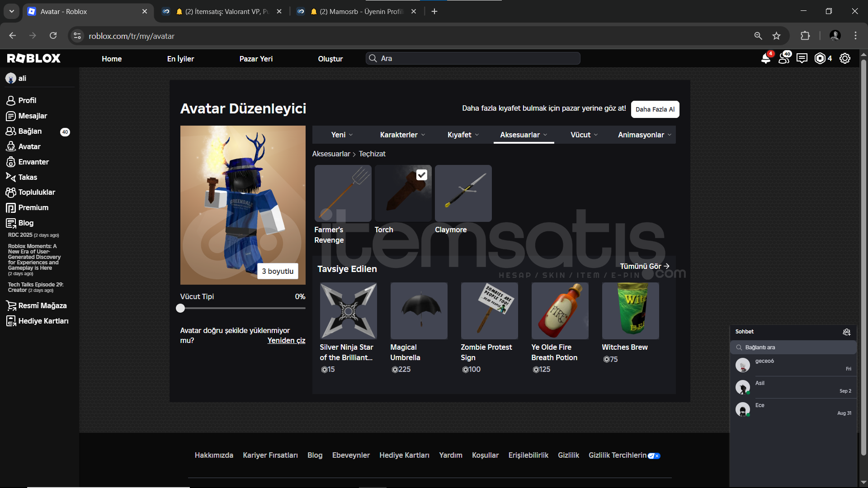Screen dimensions: 868x488
Task: Switch to the Mamosrb profile browser tab
Action: (x=357, y=11)
